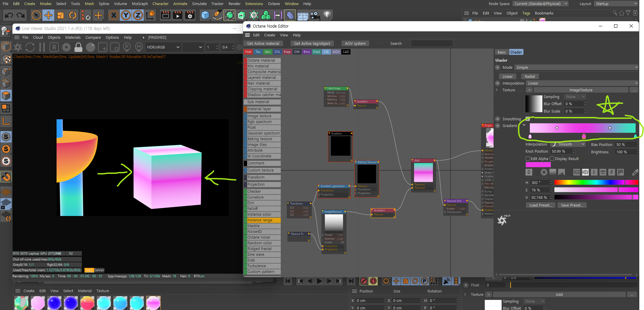Open the Edit Render Settings clapperboard icon
The image size is (644, 310).
(x=190, y=15)
